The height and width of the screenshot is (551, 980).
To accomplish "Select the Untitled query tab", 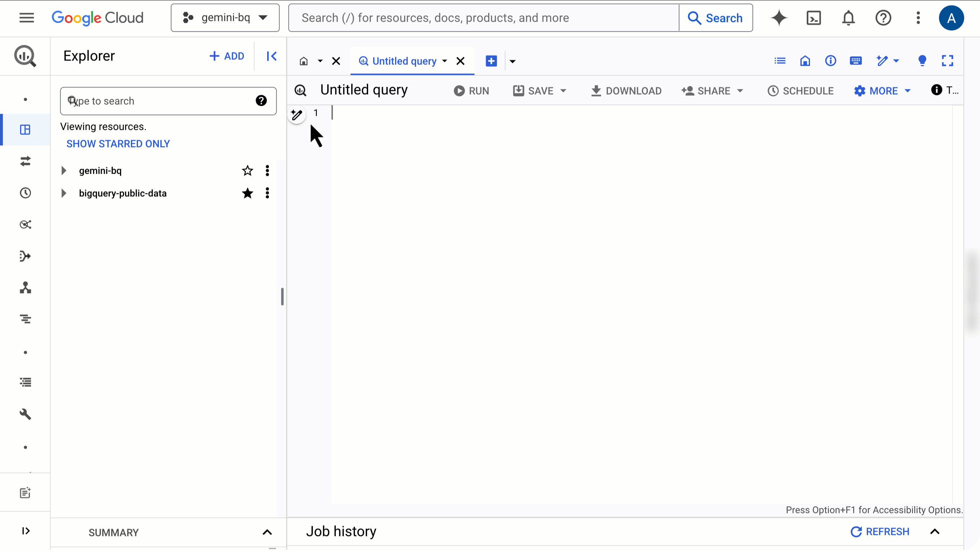I will (404, 61).
